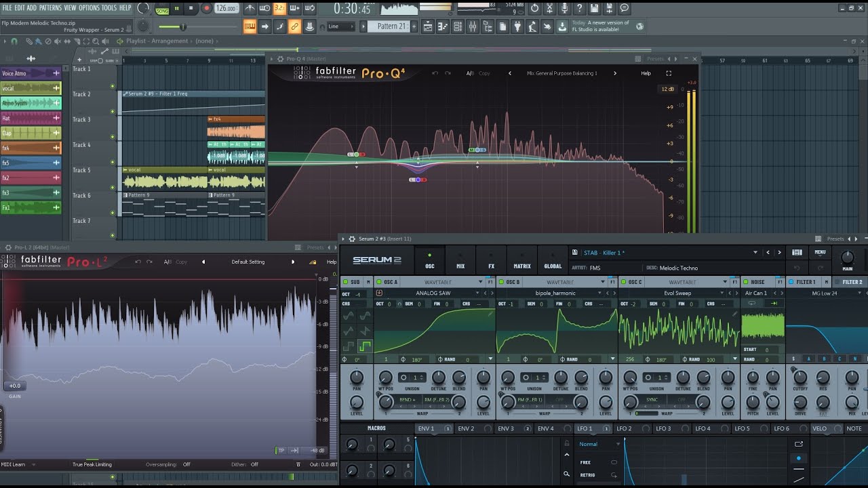Open the Playlist view icon
868x488 pixels.
pyautogui.click(x=427, y=26)
